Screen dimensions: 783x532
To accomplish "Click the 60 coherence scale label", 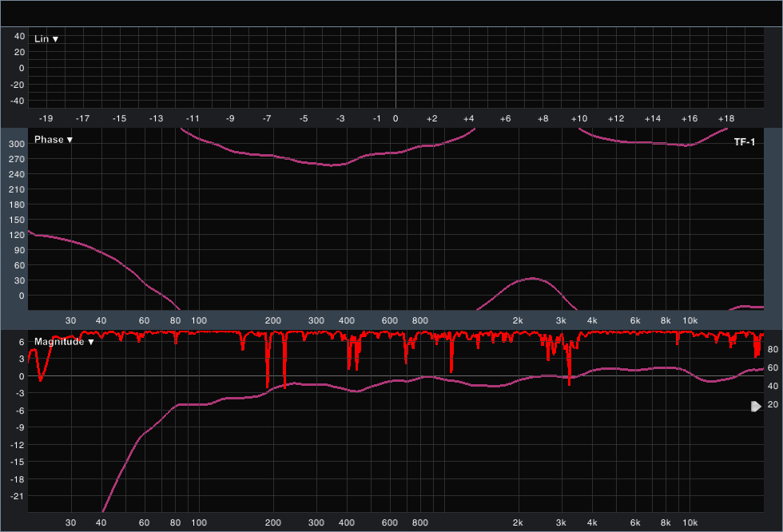I will [773, 367].
